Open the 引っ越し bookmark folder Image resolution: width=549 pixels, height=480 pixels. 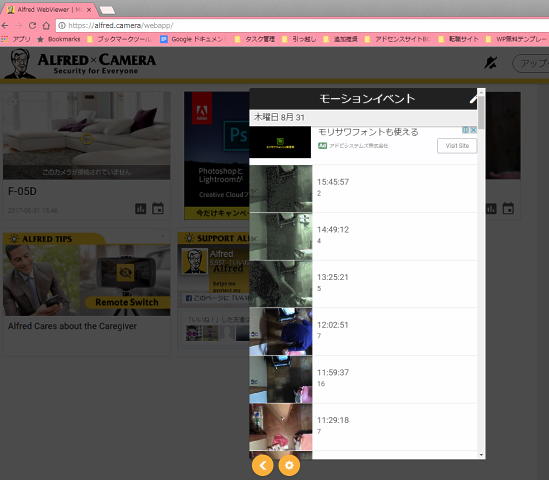pyautogui.click(x=299, y=39)
